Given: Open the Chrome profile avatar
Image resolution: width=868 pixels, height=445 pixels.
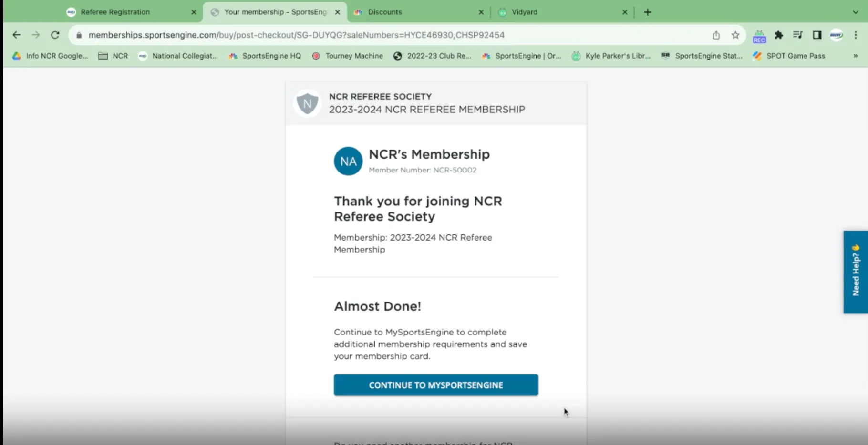Looking at the screenshot, I should click(x=837, y=35).
